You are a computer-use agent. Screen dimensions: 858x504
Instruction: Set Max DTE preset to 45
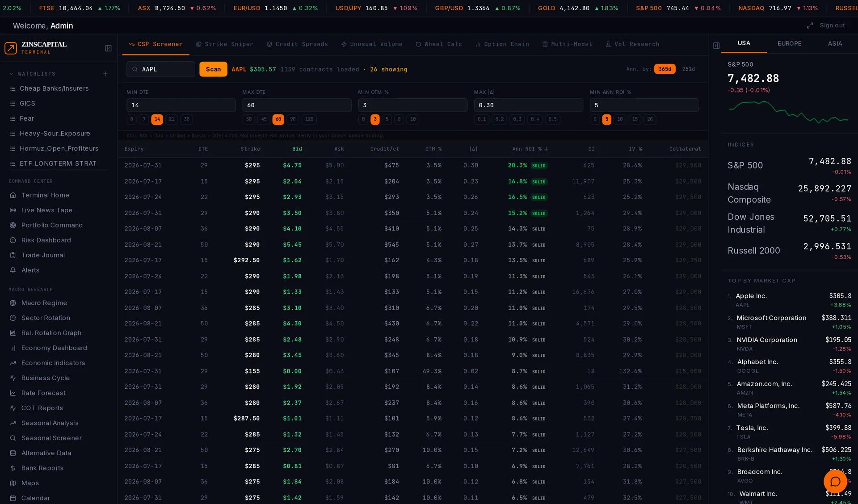click(264, 119)
